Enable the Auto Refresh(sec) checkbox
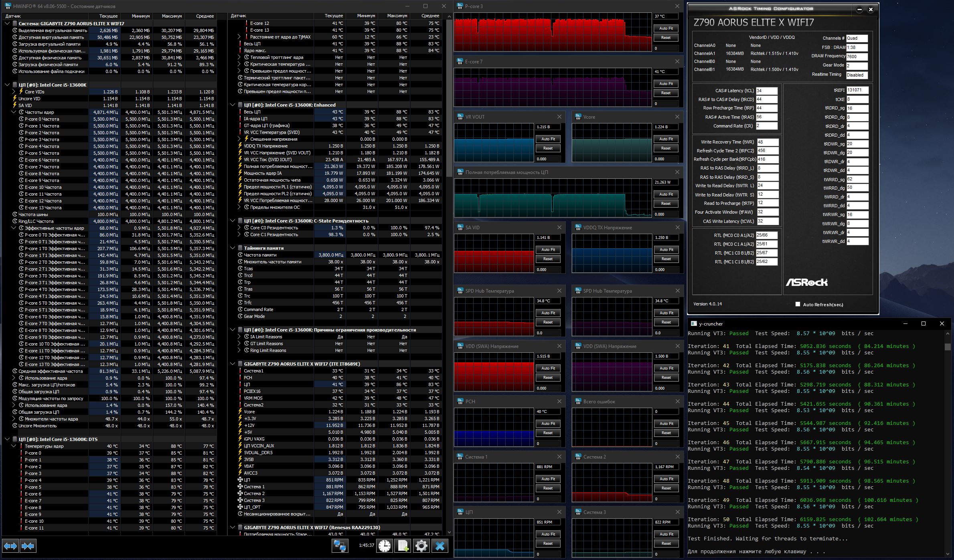Viewport: 954px width, 560px height. [x=798, y=304]
